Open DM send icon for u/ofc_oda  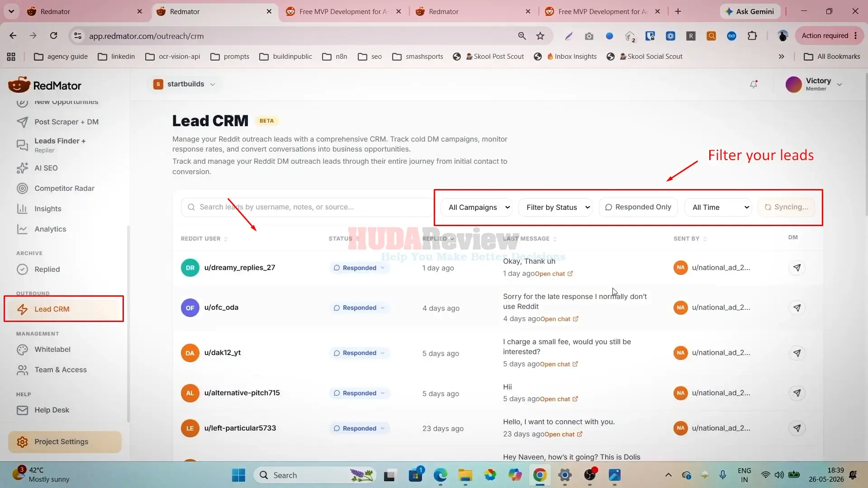coord(797,308)
